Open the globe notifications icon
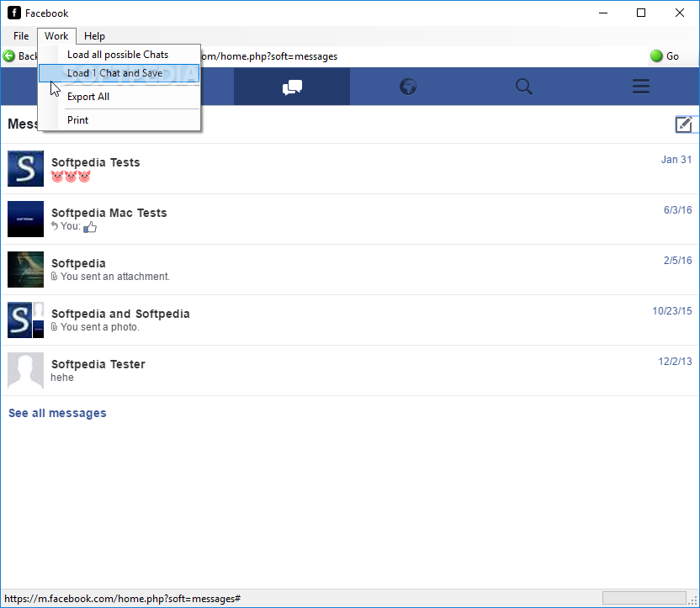700x608 pixels. point(407,87)
